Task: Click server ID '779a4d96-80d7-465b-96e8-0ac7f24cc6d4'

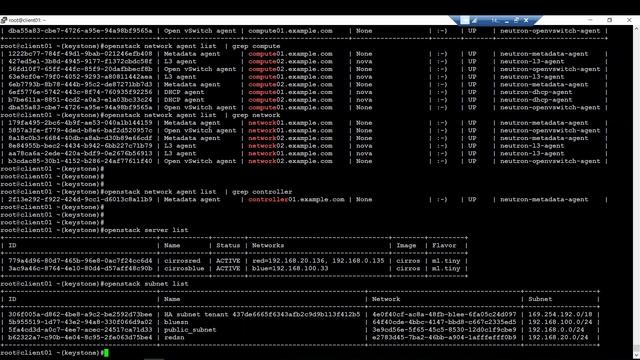Action: pos(80,261)
